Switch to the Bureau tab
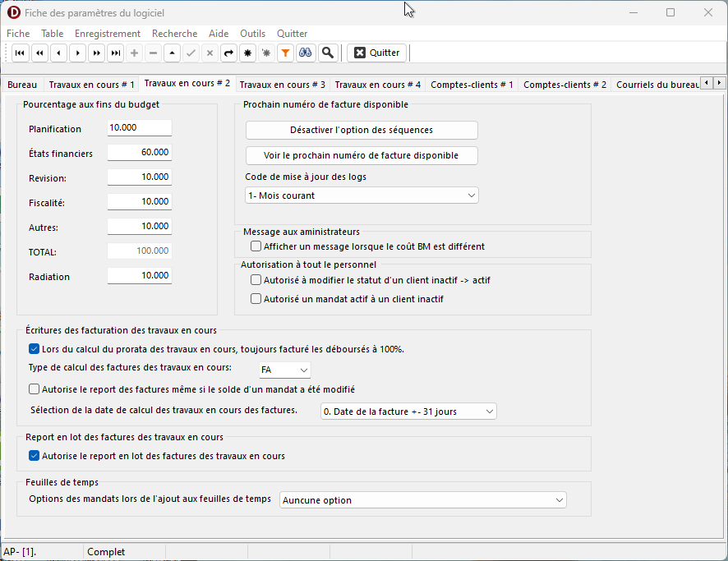Screen dimensions: 728x561 [22, 85]
